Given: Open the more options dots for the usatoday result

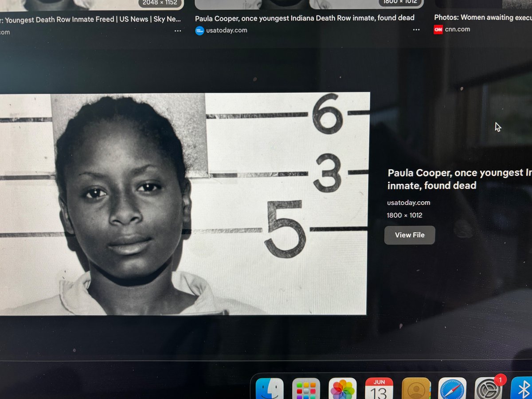Looking at the screenshot, I should [416, 30].
